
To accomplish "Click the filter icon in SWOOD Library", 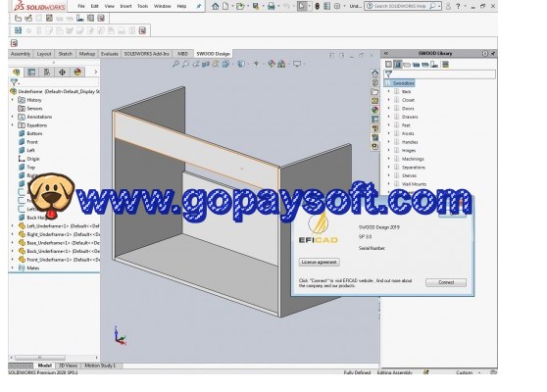I will pos(388,73).
